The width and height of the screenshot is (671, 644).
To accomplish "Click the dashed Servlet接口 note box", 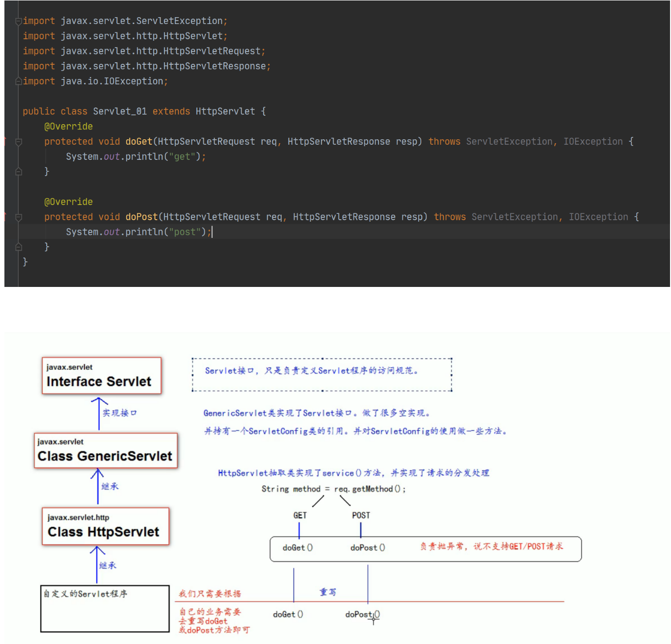I will pyautogui.click(x=322, y=375).
